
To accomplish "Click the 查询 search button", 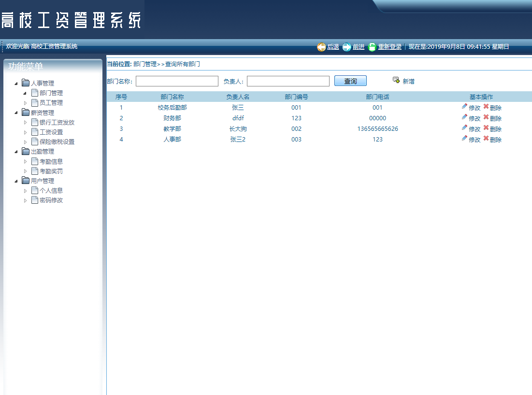I will 350,81.
